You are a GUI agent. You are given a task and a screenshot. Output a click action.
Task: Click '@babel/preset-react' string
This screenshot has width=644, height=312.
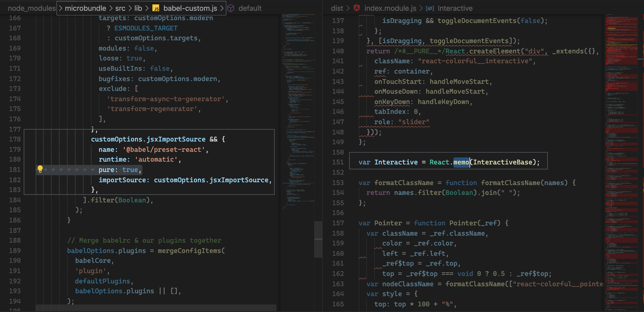click(163, 149)
